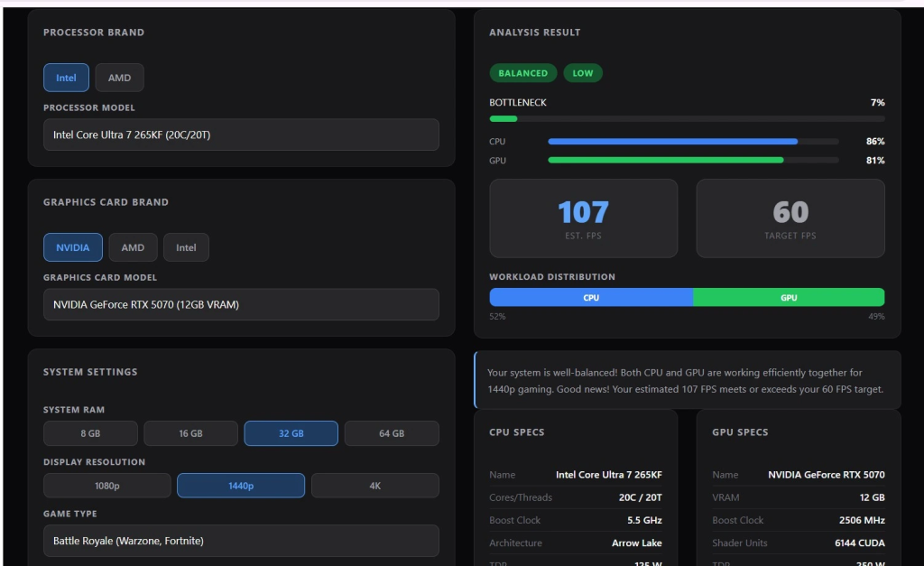The height and width of the screenshot is (566, 924).
Task: Click the well-balanced system summary message
Action: 686,381
